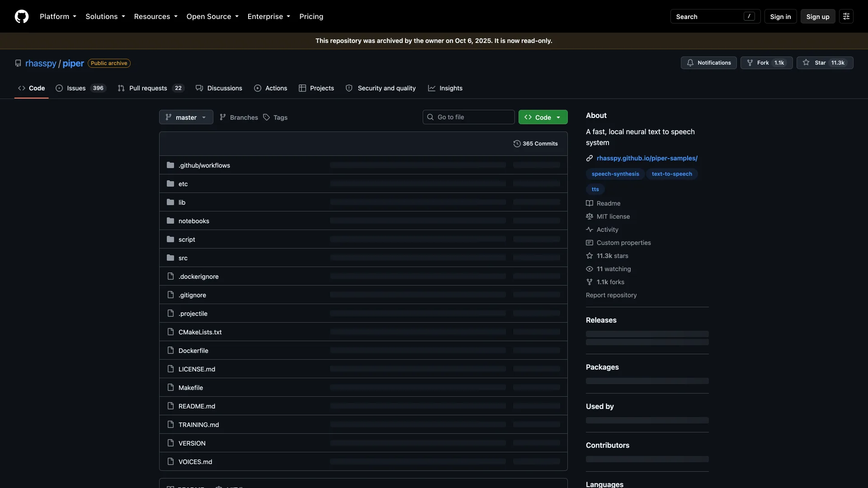This screenshot has width=868, height=488.
Task: View the 365 Commits history
Action: click(x=536, y=144)
